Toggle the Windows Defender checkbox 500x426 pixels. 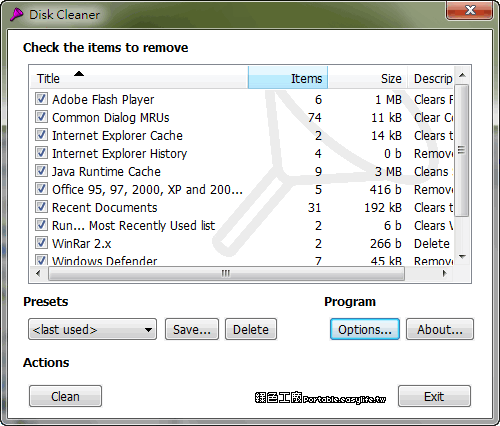click(41, 260)
